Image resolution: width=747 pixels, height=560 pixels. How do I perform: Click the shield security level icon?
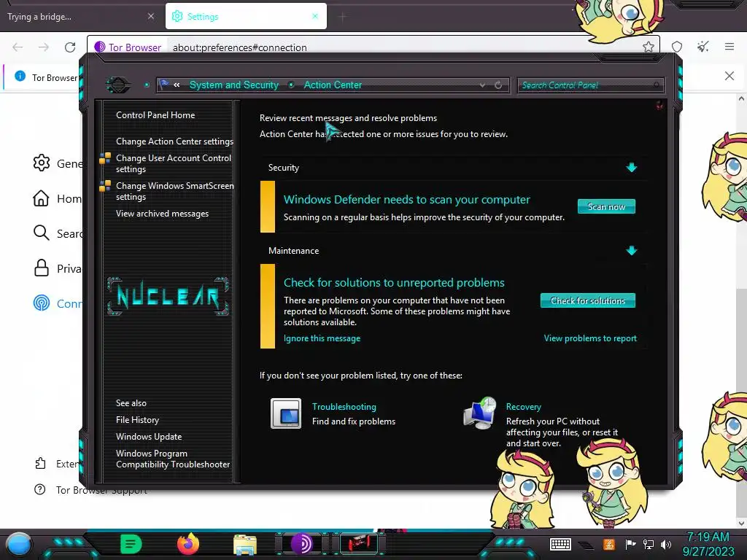[x=677, y=47]
